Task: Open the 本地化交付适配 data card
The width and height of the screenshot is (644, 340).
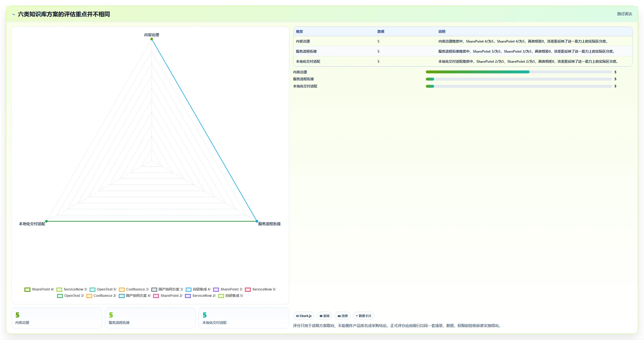Action: click(244, 318)
